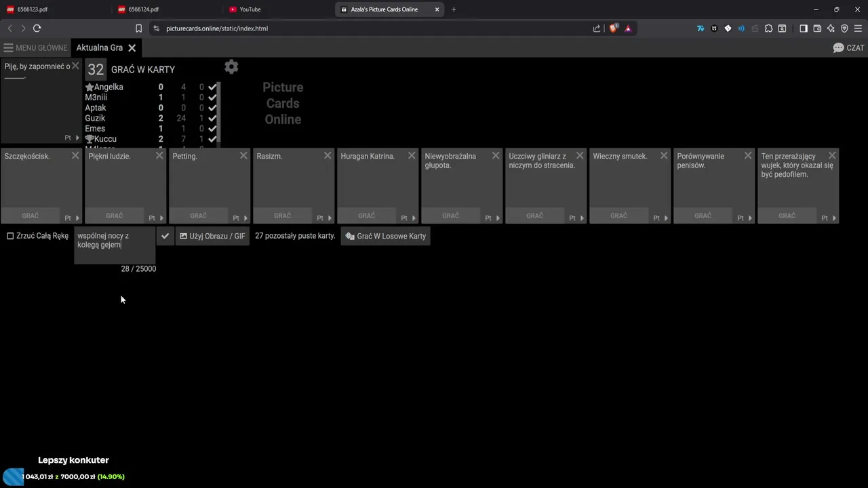The height and width of the screenshot is (488, 868).
Task: Discard the 'Piękni ludzie.' card with X
Action: pos(159,156)
